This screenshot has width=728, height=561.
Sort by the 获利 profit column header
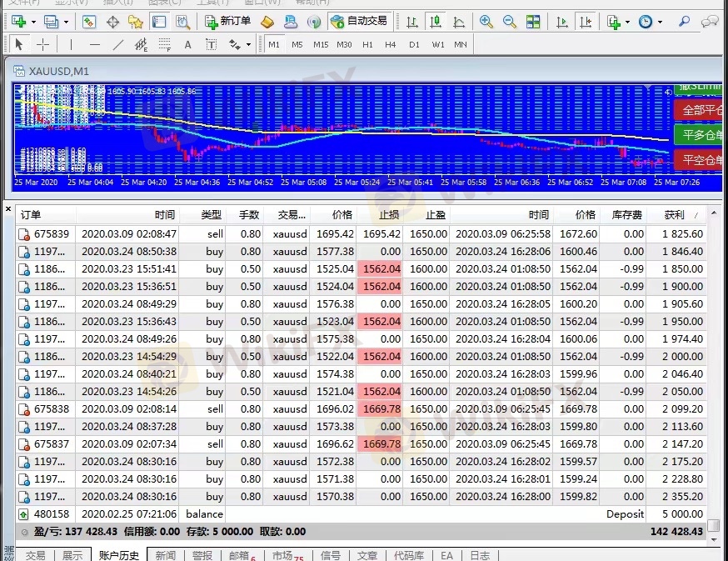click(675, 214)
